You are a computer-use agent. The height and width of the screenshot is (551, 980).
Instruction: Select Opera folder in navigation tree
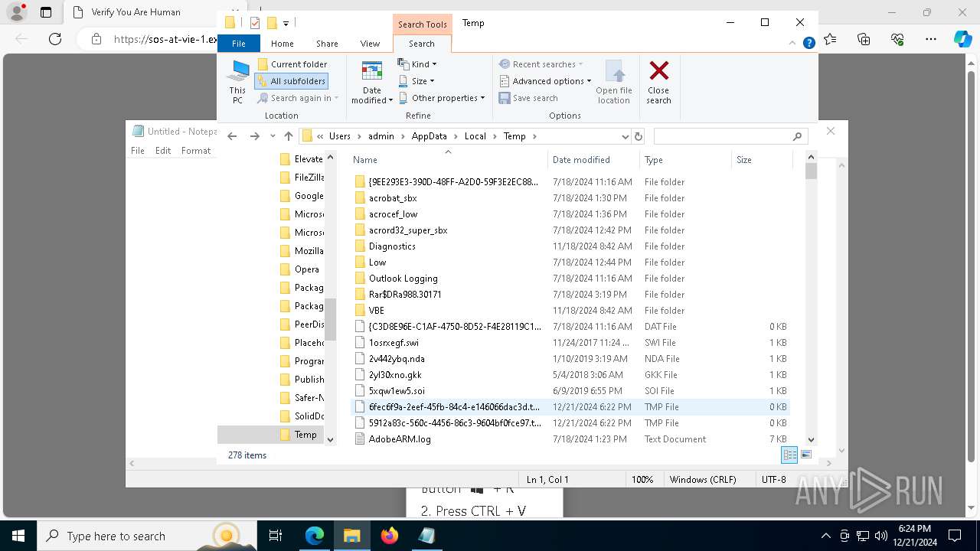306,269
